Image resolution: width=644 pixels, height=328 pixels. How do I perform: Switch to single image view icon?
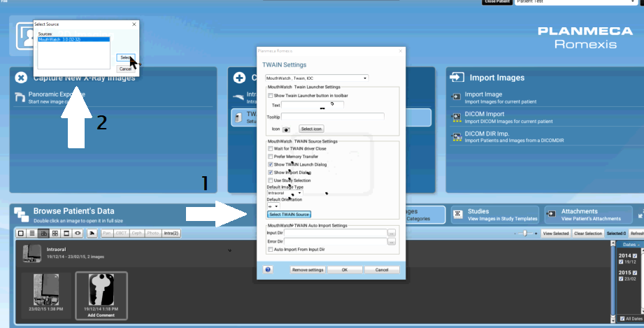20,234
